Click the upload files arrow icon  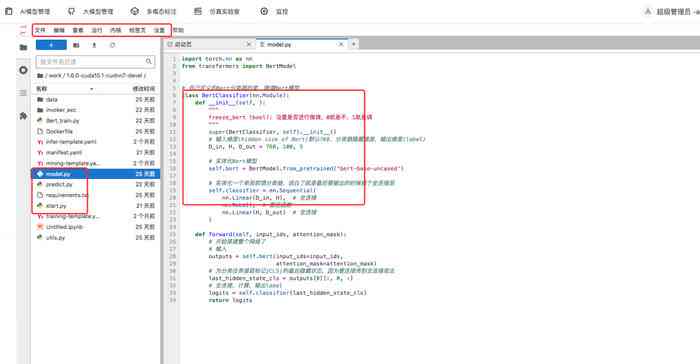94,45
